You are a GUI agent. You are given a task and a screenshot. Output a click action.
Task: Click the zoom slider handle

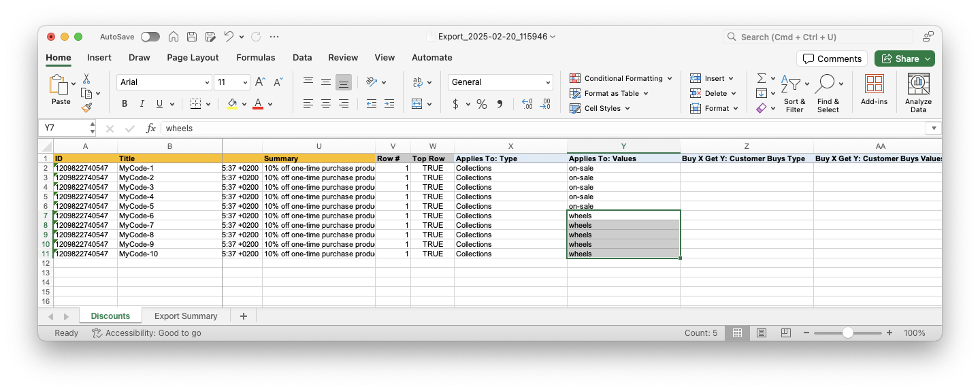click(x=847, y=333)
